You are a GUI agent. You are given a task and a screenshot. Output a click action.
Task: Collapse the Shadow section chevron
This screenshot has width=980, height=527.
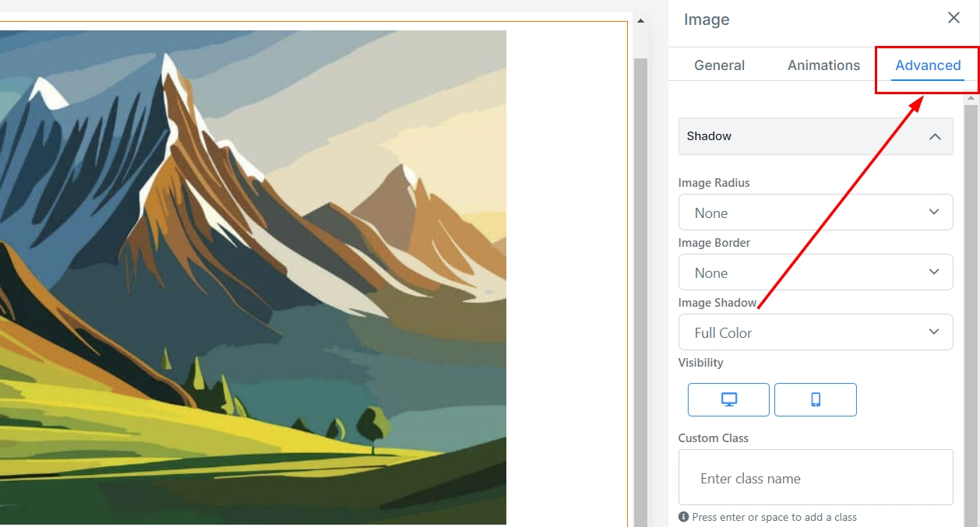pyautogui.click(x=935, y=137)
